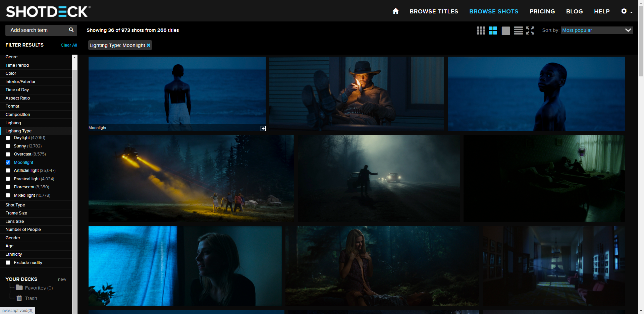Open the Sort by dropdown

[x=597, y=30]
